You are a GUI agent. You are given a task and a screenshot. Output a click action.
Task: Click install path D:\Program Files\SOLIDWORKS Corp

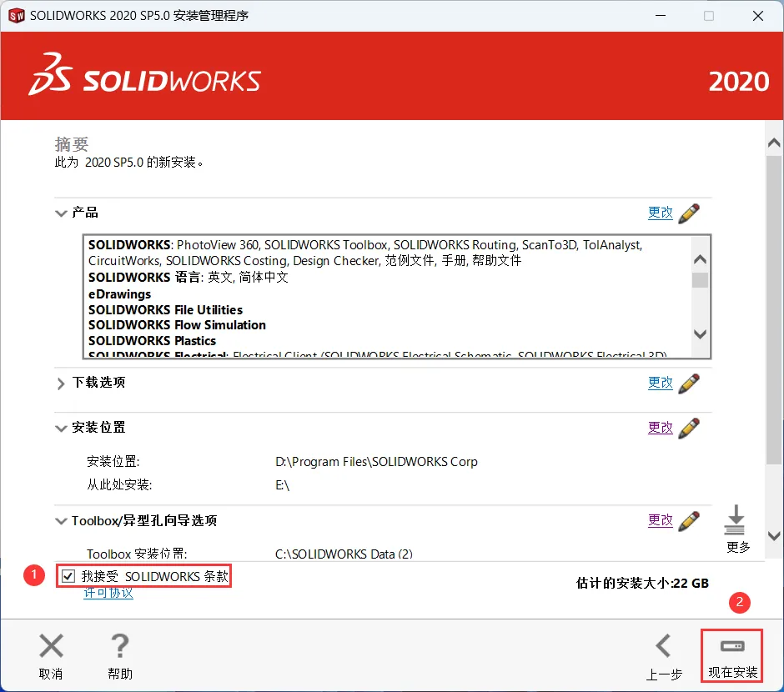[x=376, y=462]
